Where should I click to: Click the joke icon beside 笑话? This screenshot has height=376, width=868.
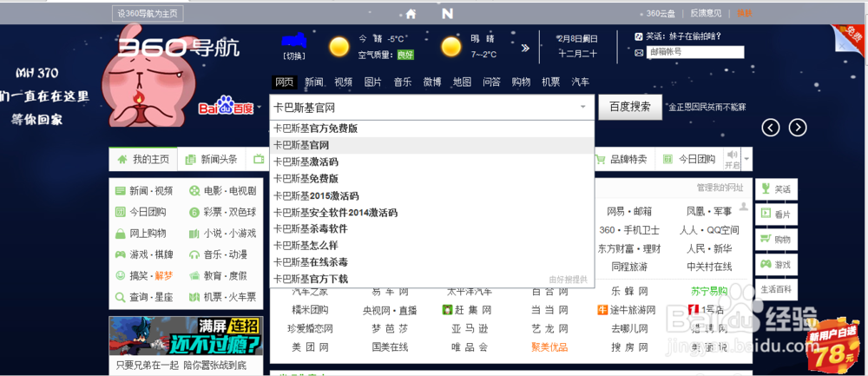tap(638, 36)
